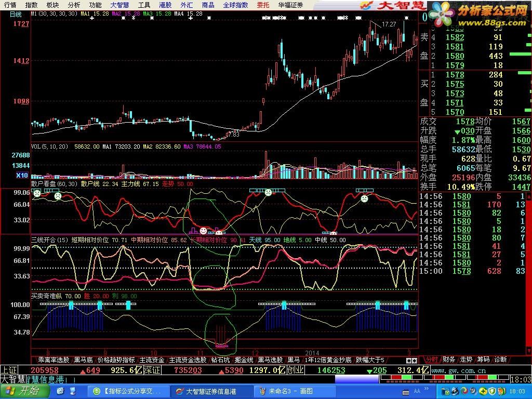Viewport: 532px width, 399px height.
Task: Select the 财务 side panel tab
Action: (x=448, y=360)
